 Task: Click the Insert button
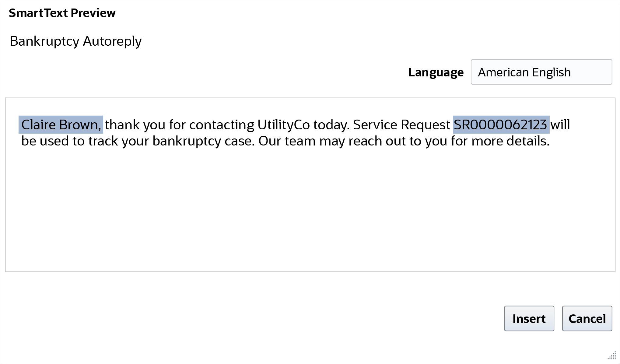tap(529, 318)
